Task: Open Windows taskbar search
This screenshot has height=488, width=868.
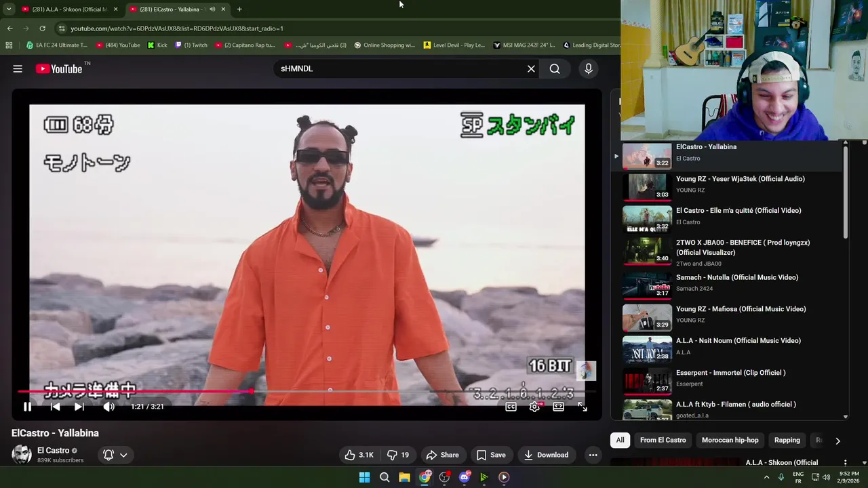Action: 384,477
